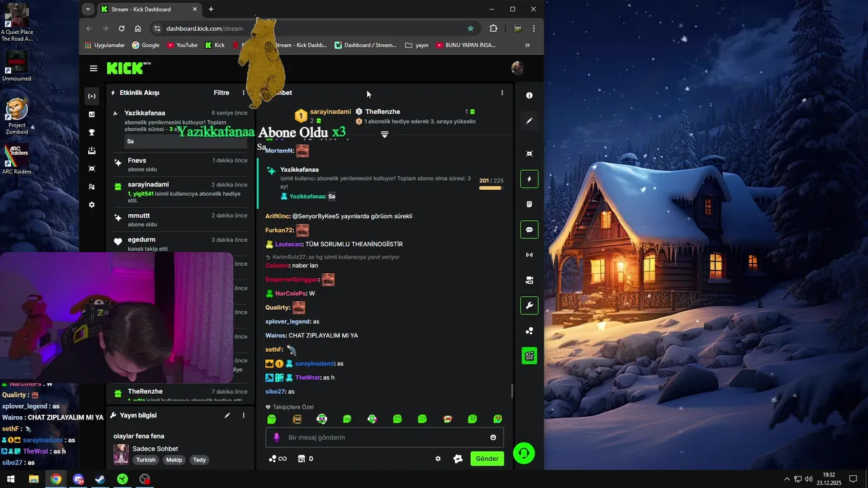Toggle the camera preview panel button
Screen dimensions: 868x488
point(530,280)
